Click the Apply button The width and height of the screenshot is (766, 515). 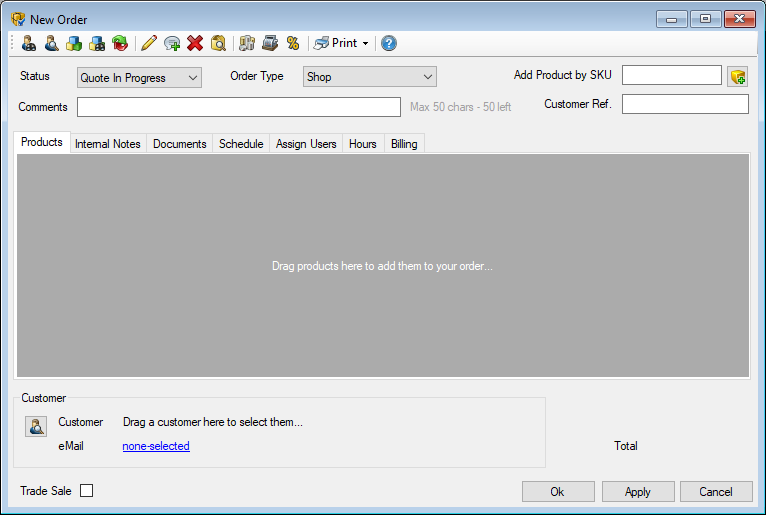tap(638, 492)
